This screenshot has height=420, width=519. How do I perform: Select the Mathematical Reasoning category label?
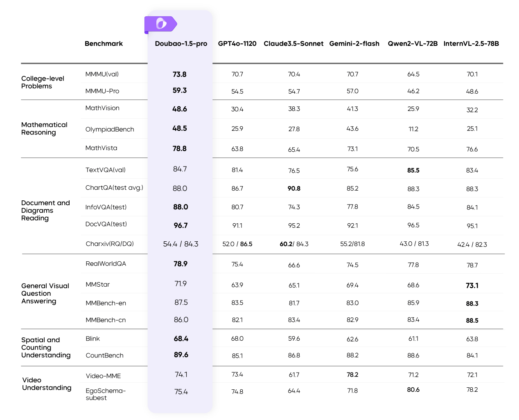(x=44, y=128)
